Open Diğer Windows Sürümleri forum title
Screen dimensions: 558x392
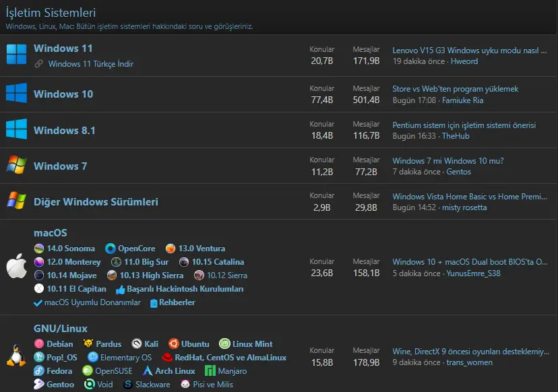click(96, 201)
